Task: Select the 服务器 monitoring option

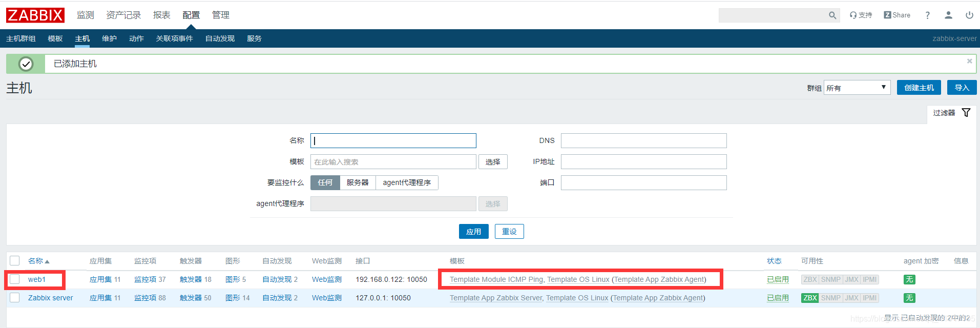Action: [x=358, y=182]
